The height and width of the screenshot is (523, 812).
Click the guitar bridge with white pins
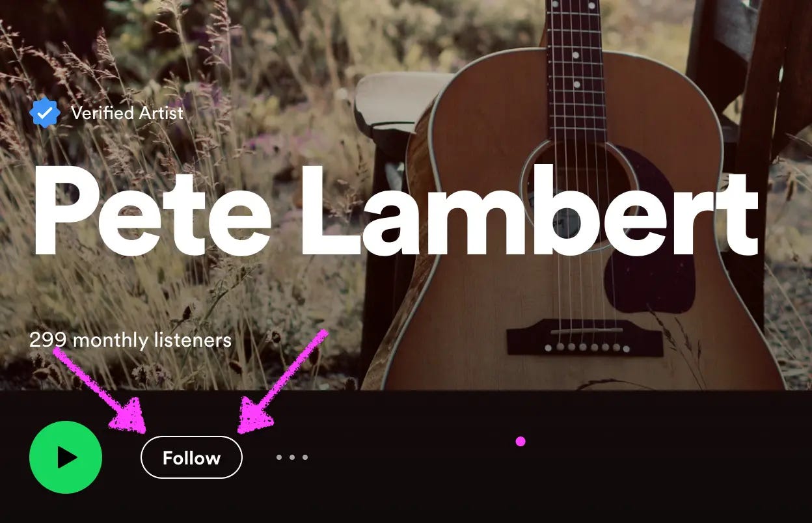click(x=584, y=338)
